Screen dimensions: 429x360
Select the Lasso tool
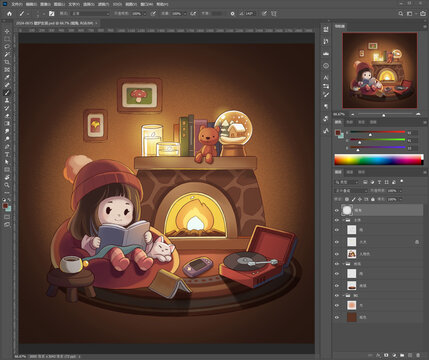(x=7, y=47)
